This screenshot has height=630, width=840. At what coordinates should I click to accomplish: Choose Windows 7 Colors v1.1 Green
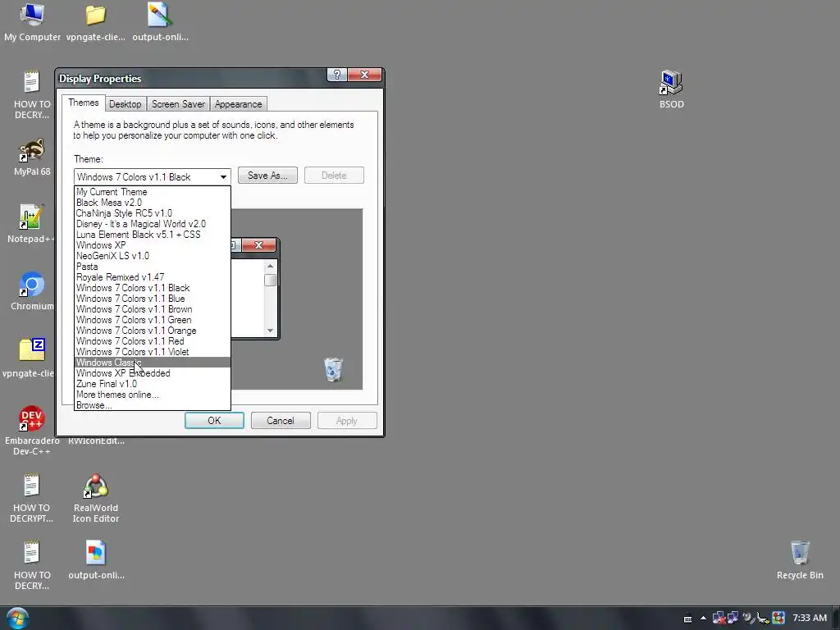pos(152,321)
